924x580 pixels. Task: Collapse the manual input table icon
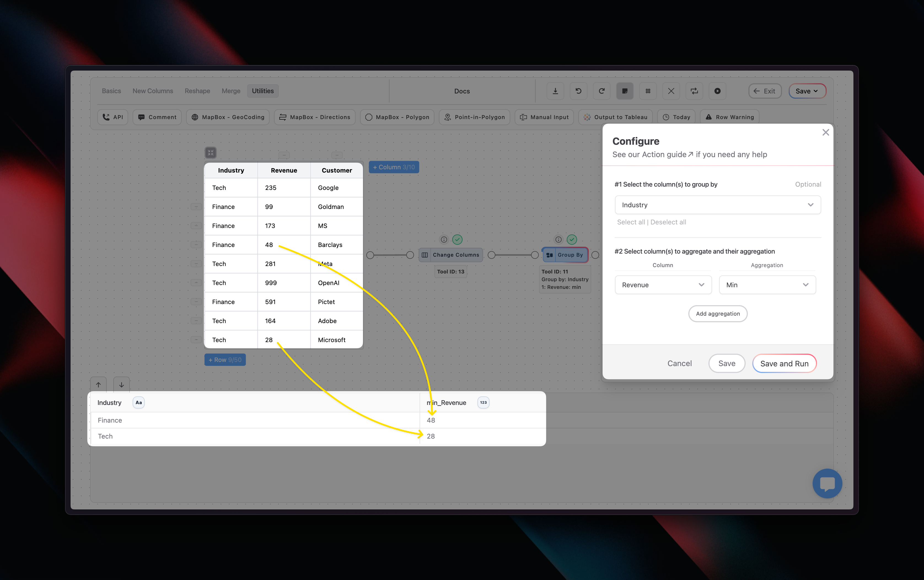(211, 153)
